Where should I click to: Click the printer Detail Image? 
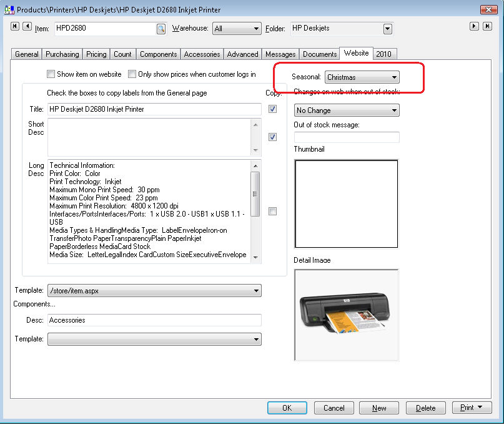tap(346, 315)
